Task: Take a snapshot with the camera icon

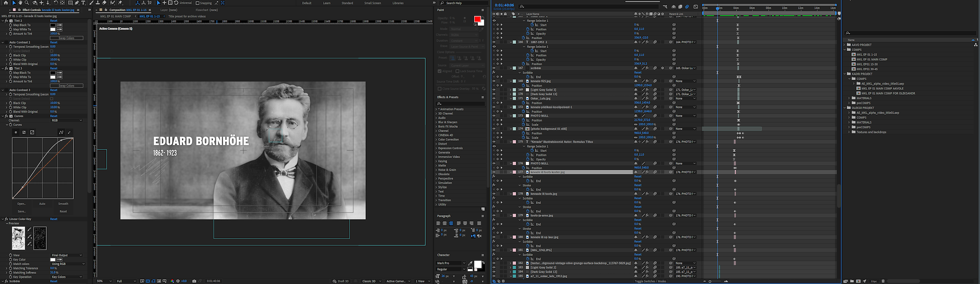Action: [194, 281]
